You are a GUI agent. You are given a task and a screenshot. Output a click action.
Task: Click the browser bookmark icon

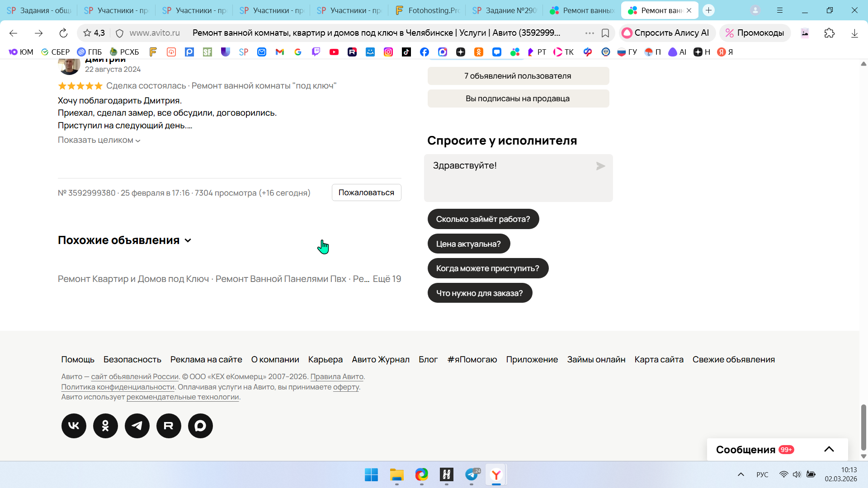click(x=605, y=33)
